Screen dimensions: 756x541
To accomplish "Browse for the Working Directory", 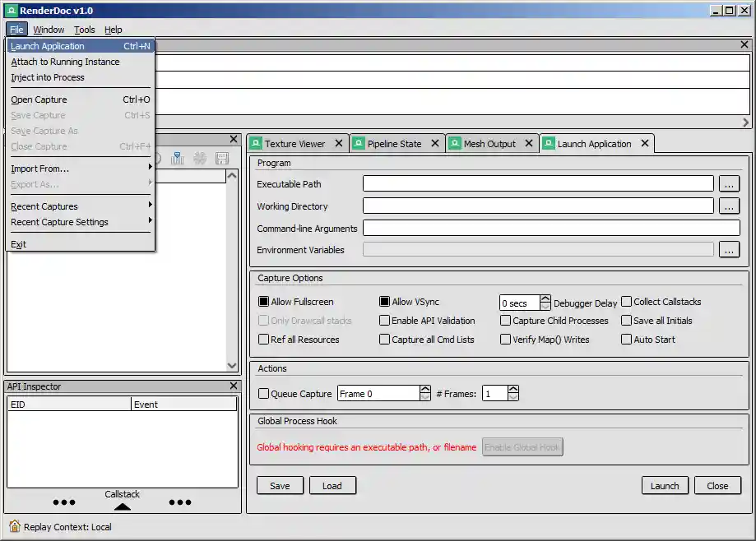I will pos(729,206).
